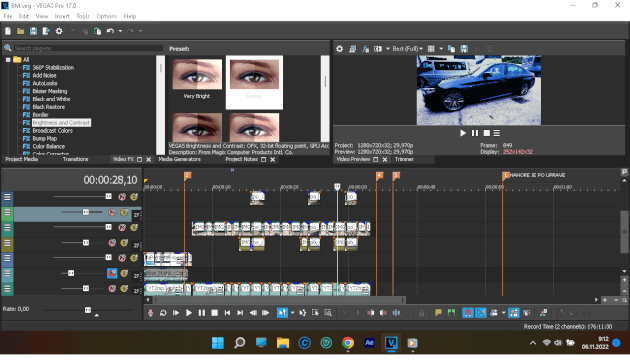Click the Overlays grid icon in preview
Screen dimensions: 630x360
click(x=431, y=49)
